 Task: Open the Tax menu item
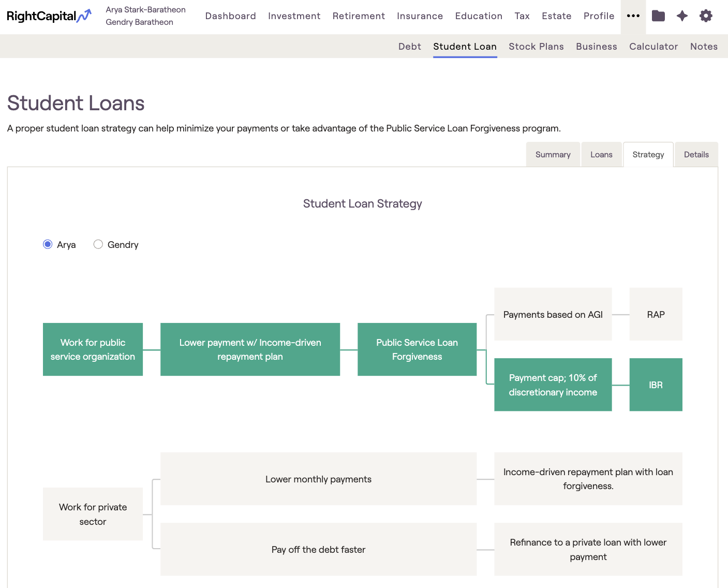click(x=522, y=16)
